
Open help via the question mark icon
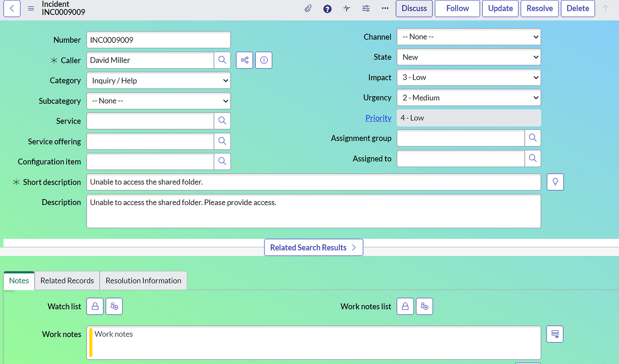(327, 8)
